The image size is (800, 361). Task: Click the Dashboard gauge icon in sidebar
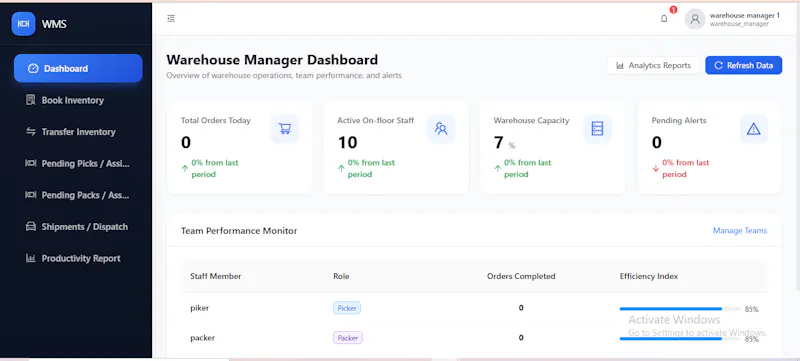pyautogui.click(x=33, y=68)
